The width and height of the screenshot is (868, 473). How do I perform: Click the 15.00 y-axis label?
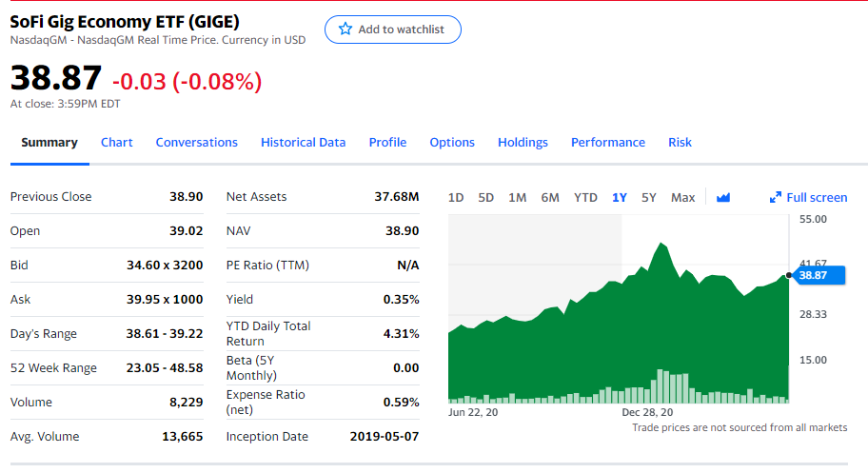click(x=813, y=360)
